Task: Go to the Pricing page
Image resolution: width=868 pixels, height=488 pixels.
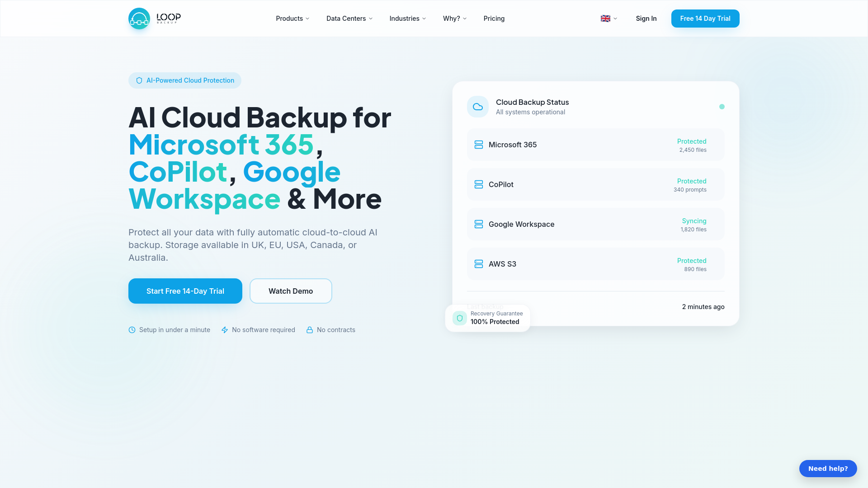Action: tap(494, 19)
